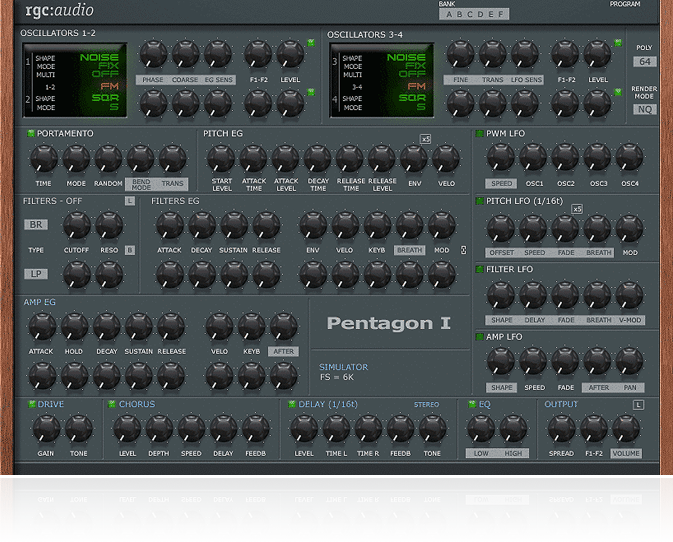Click the Delay FEEDB knob
Viewport: 673px width, 542px height.
tap(400, 428)
